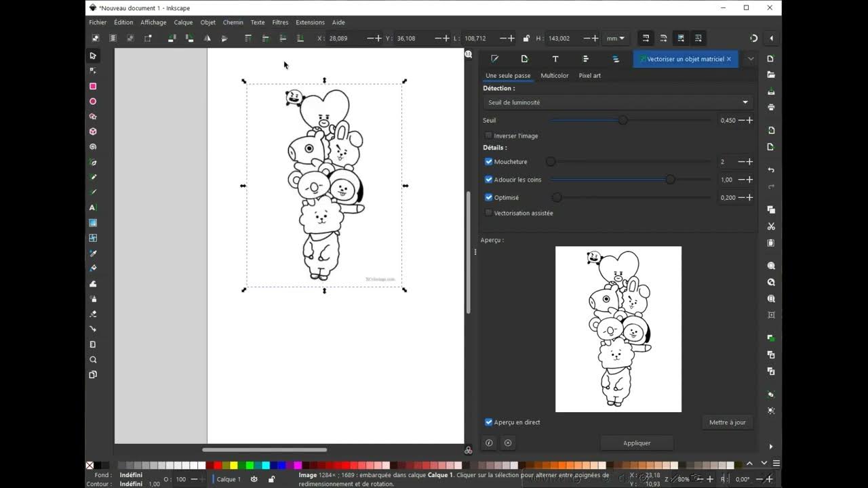This screenshot has height=488, width=868.
Task: Click the Appliquer button
Action: click(x=637, y=443)
